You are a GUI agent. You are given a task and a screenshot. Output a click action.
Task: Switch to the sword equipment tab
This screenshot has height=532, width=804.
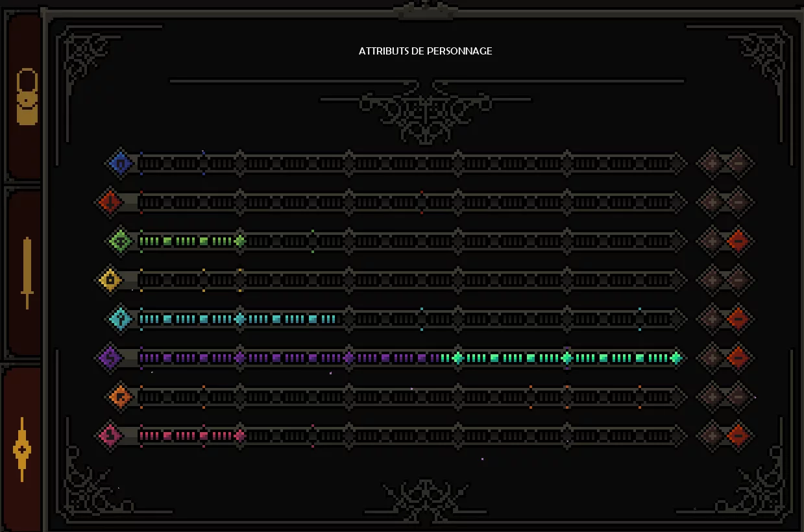[27, 272]
